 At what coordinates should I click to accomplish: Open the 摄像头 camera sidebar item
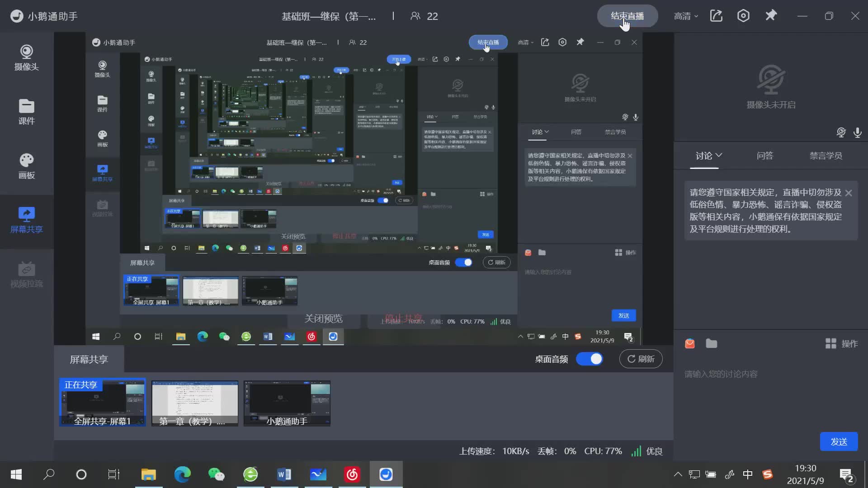point(26,58)
